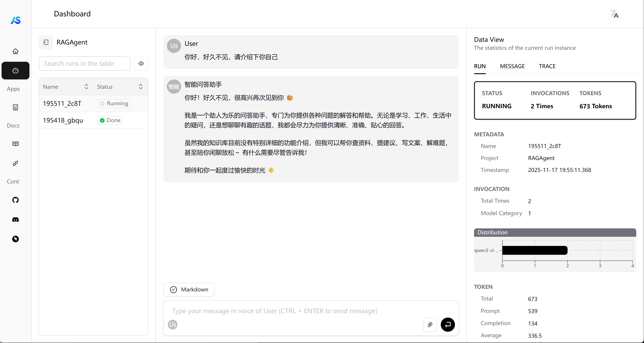Click the AgentScope logo icon

coord(16,20)
